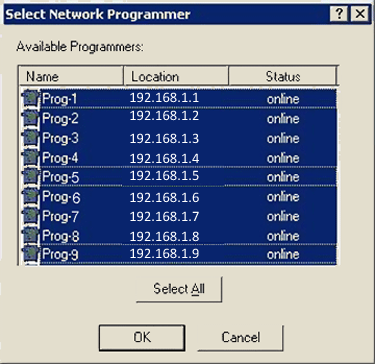
Task: Click the programmer icon beside Prog-7
Action: coord(31,216)
